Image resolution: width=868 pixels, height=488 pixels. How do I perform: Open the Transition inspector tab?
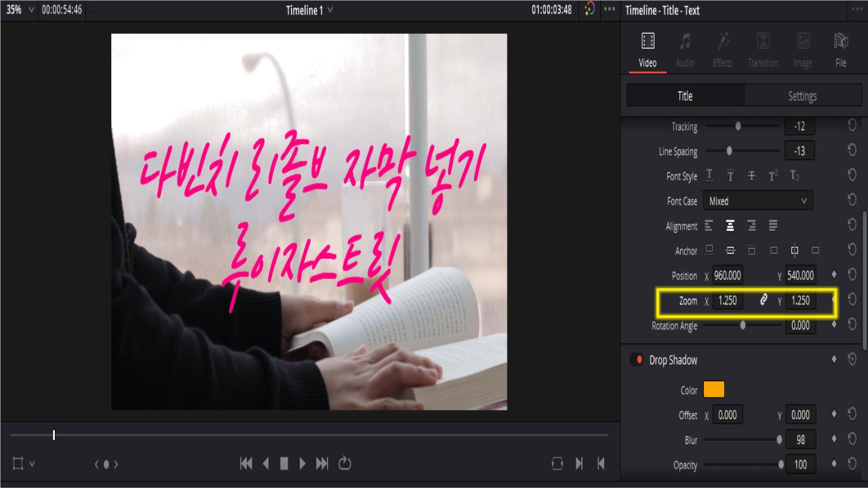(763, 49)
